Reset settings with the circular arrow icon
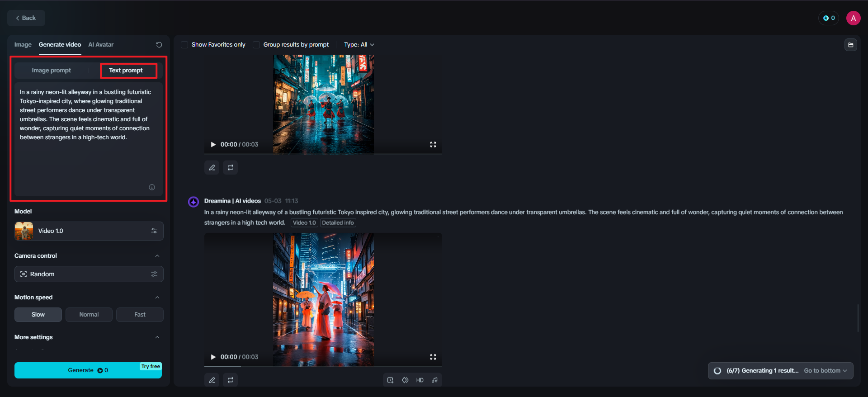868x397 pixels. coord(159,45)
